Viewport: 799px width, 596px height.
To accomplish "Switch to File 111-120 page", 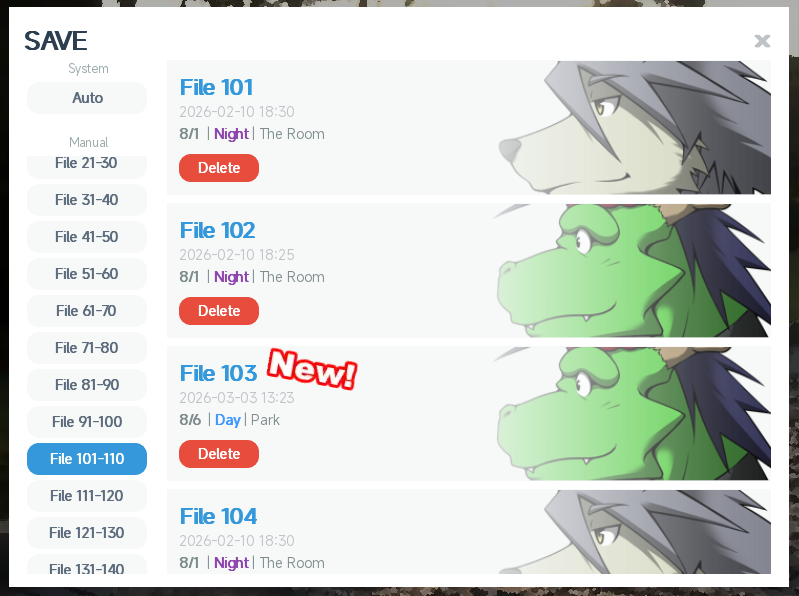I will click(87, 496).
